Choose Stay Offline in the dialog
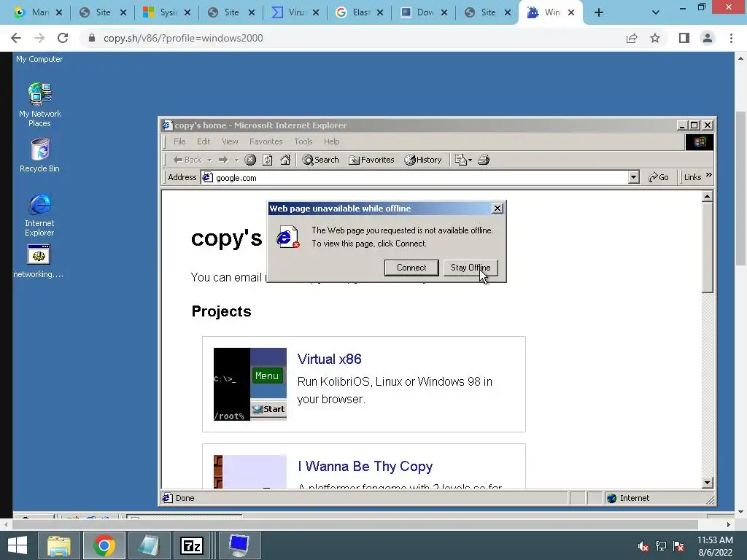The height and width of the screenshot is (560, 747). tap(471, 268)
